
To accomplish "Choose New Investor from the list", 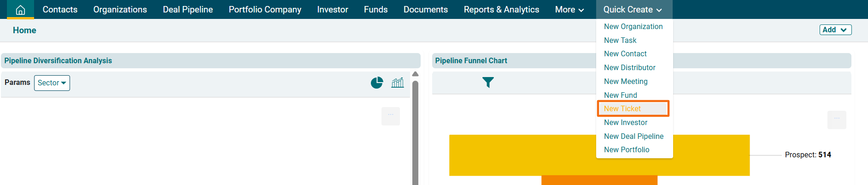I will click(x=626, y=122).
